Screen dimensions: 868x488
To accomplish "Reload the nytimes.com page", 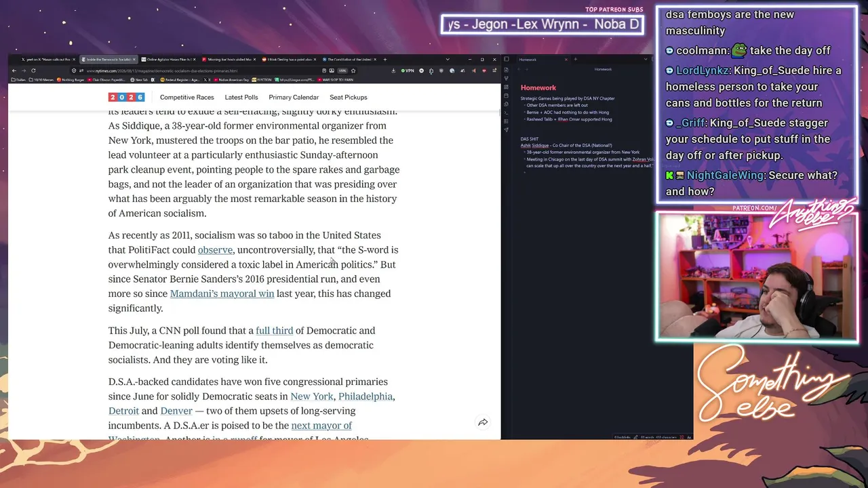I will coord(33,70).
